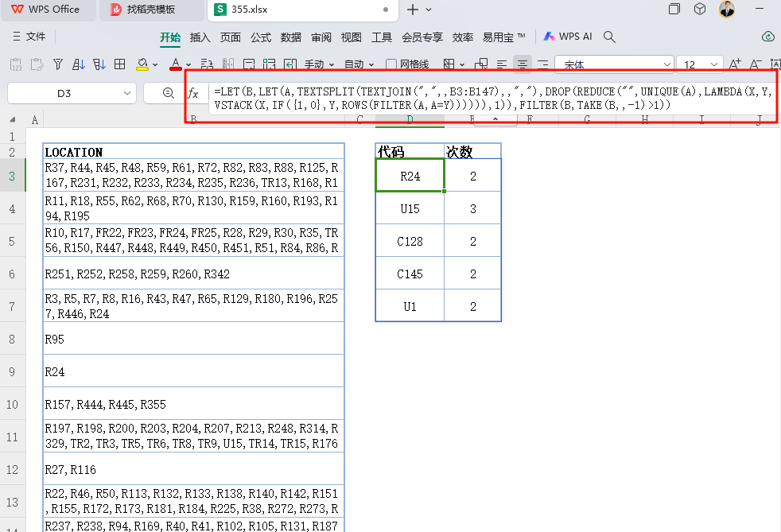Click the Paste Format clipboard icon
This screenshot has height=532, width=781.
tap(37, 64)
